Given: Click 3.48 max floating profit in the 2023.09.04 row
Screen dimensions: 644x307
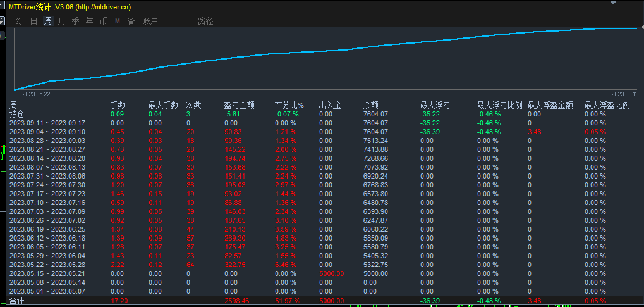Looking at the screenshot, I should [x=535, y=132].
